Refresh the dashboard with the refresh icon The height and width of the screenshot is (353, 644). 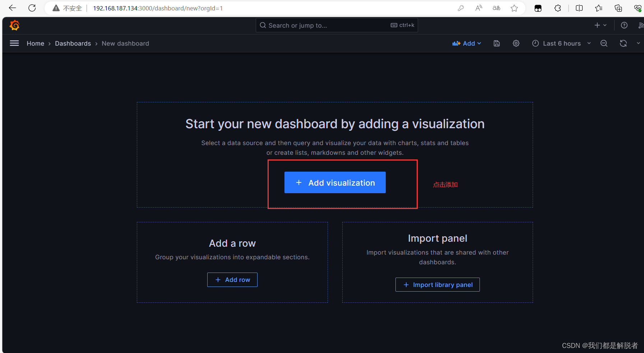[x=624, y=43]
